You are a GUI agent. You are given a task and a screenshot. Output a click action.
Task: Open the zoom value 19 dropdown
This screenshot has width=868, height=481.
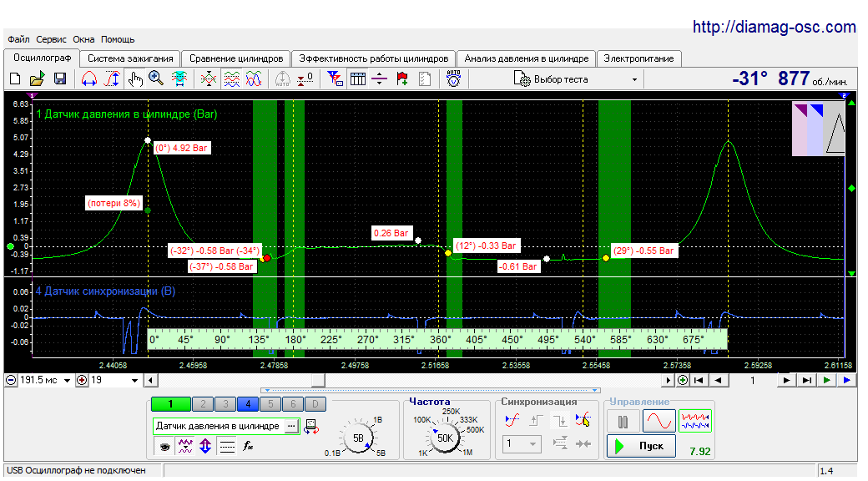pos(134,381)
